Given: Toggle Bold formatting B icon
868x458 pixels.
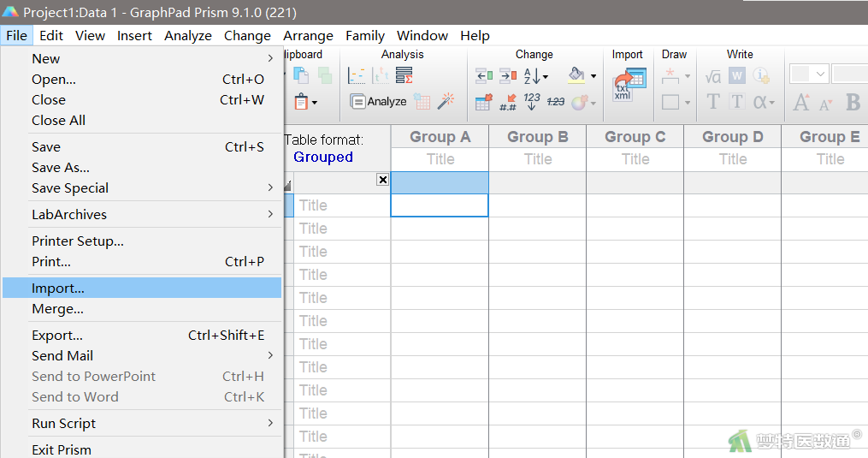Looking at the screenshot, I should [853, 103].
